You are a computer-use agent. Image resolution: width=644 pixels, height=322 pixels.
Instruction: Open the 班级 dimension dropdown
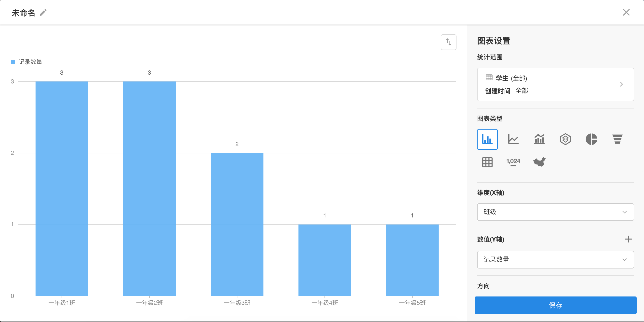click(x=555, y=212)
